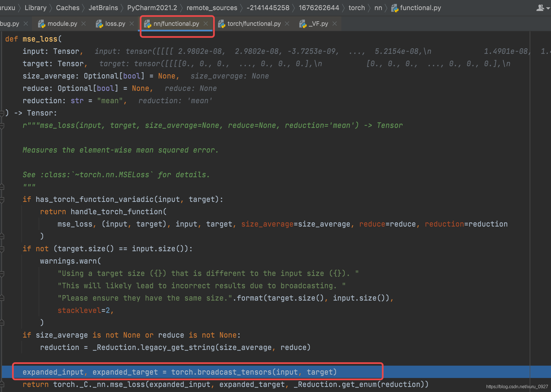Click the inline debug hint 'reduce: None'
This screenshot has height=392, width=551.
191,88
